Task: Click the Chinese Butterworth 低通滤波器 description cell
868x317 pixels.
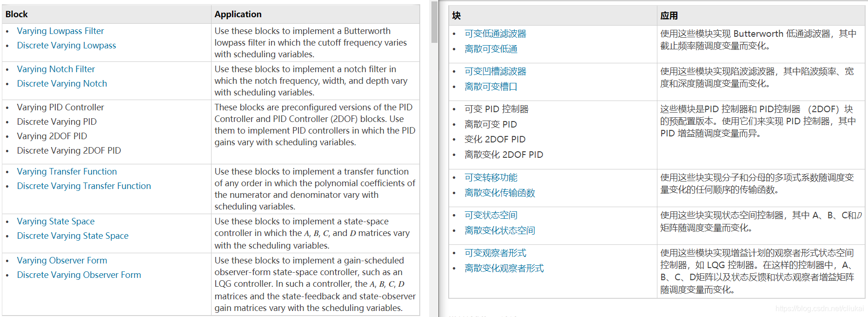Action: [761, 44]
